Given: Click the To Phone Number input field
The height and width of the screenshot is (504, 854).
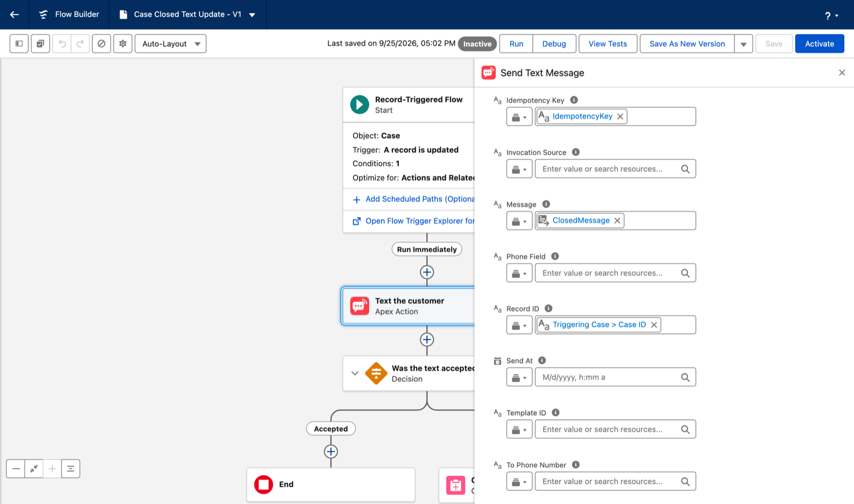Looking at the screenshot, I should [615, 482].
